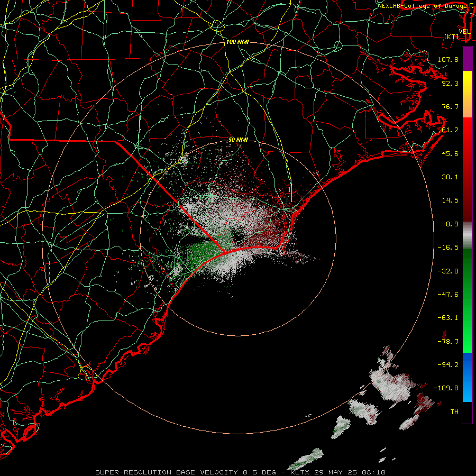The image size is (476, 476).
Task: Click the "[KT]" units label
Action: tap(452, 36)
